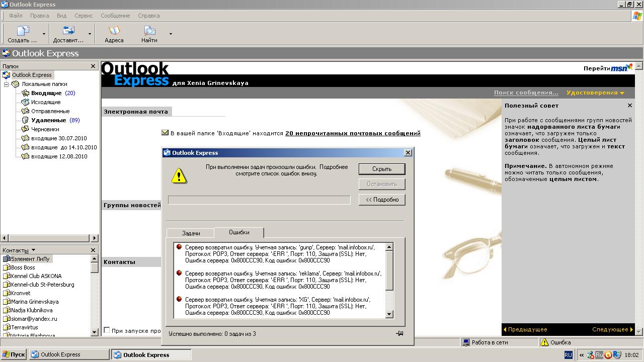The width and height of the screenshot is (644, 362).
Task: Open the Identities (Удостоверения) dropdown
Action: tap(595, 93)
